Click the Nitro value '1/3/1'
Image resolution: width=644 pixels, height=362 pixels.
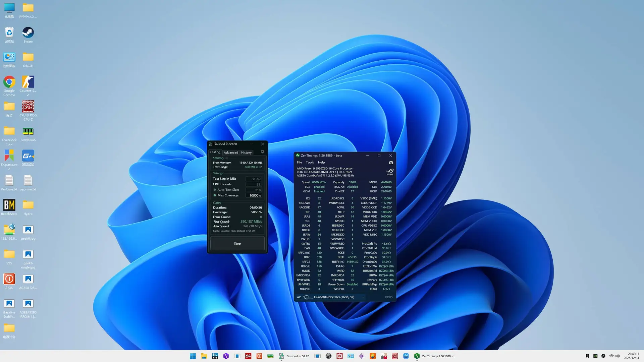click(386, 289)
